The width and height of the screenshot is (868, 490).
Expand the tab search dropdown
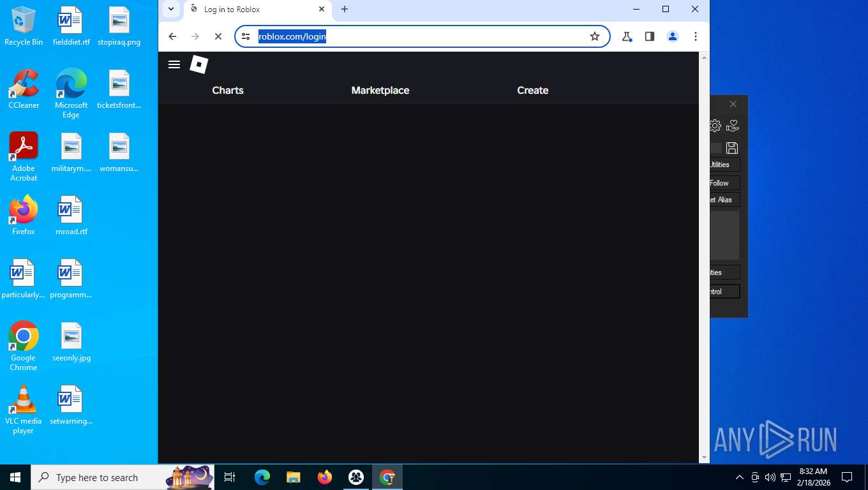(171, 9)
